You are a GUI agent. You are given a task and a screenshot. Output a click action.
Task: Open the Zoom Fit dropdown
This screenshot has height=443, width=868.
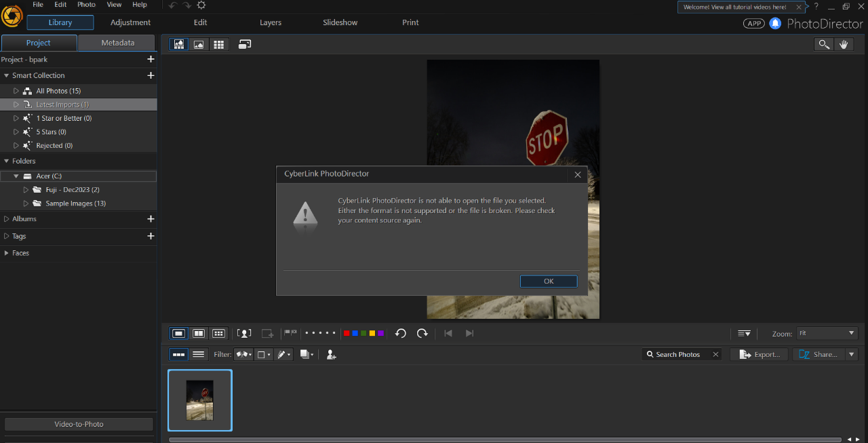coord(827,333)
